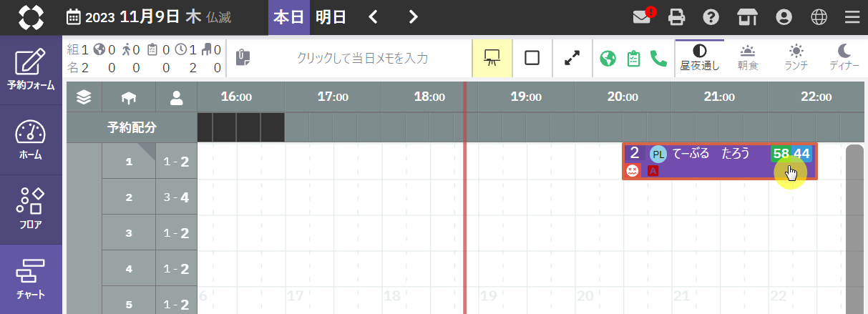Toggle the presentation board icon with yellow background
Screen dimensions: 868x314
pos(492,58)
